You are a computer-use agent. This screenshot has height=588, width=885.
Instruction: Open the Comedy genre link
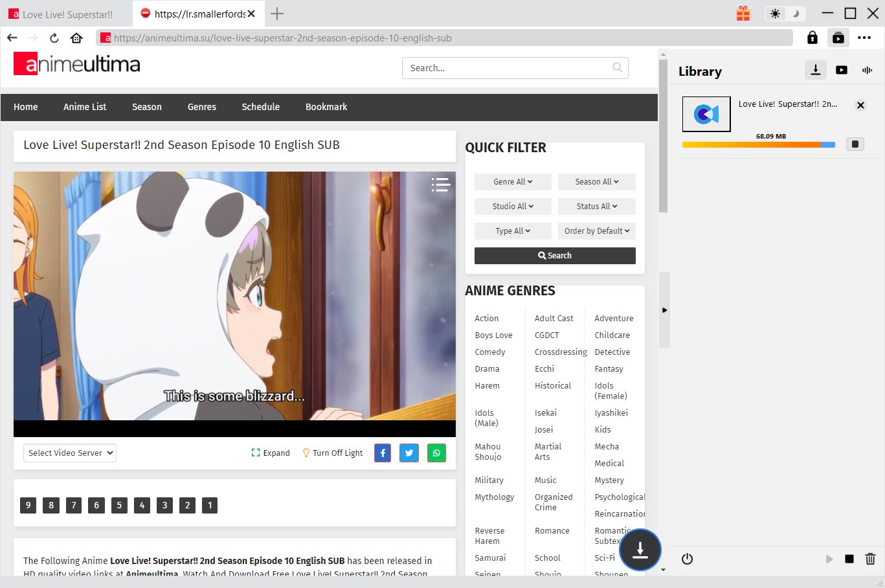click(x=489, y=352)
